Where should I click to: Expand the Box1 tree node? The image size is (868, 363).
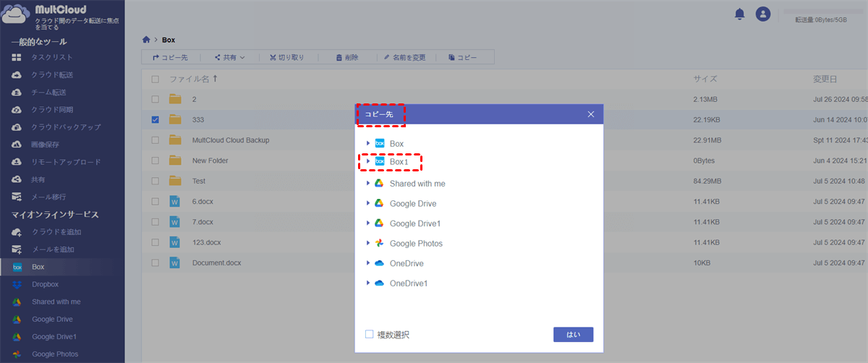(x=368, y=162)
